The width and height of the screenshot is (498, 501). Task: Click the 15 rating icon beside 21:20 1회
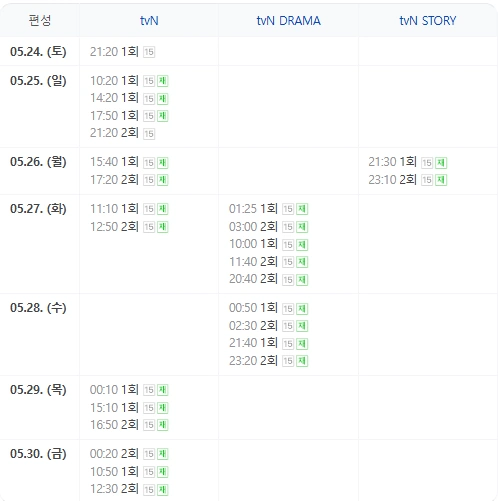149,52
